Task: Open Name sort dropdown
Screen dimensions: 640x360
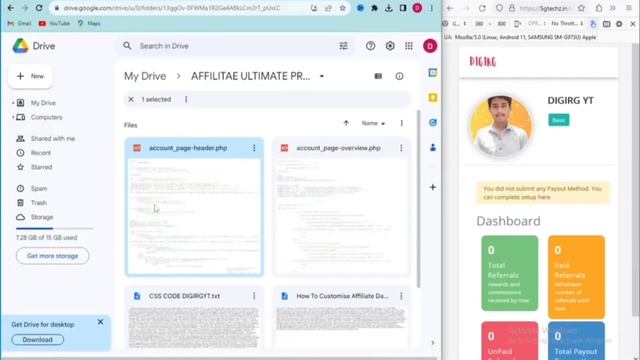Action: (373, 123)
